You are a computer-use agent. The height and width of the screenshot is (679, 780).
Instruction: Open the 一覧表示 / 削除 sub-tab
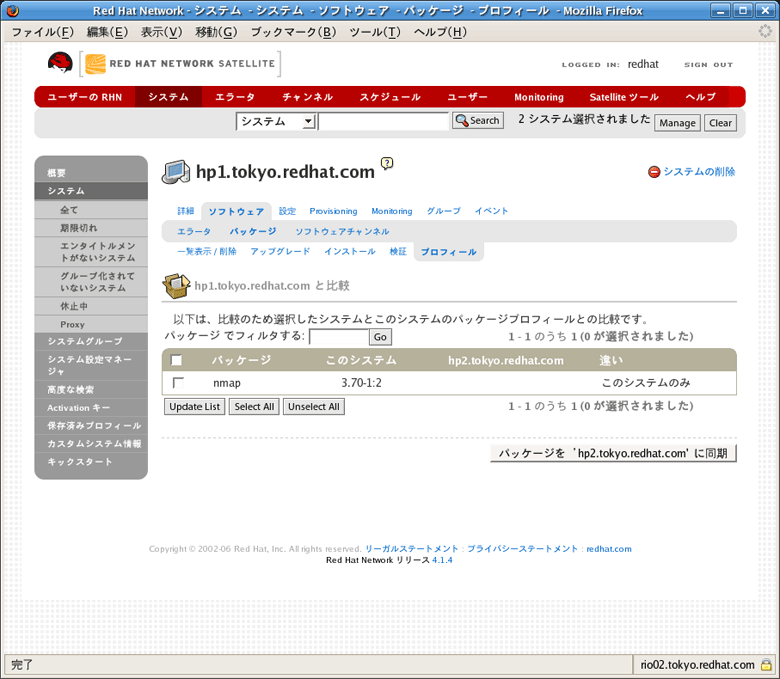point(207,251)
